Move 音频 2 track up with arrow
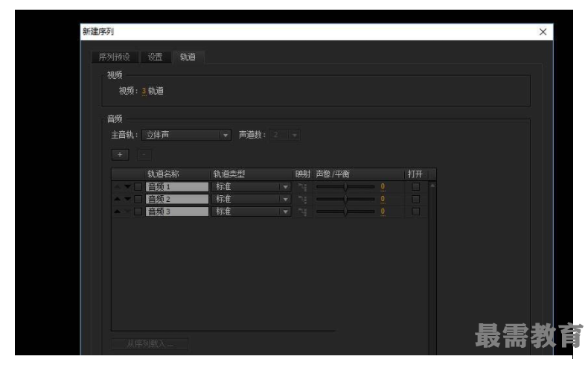This screenshot has height=365, width=588. pos(117,200)
